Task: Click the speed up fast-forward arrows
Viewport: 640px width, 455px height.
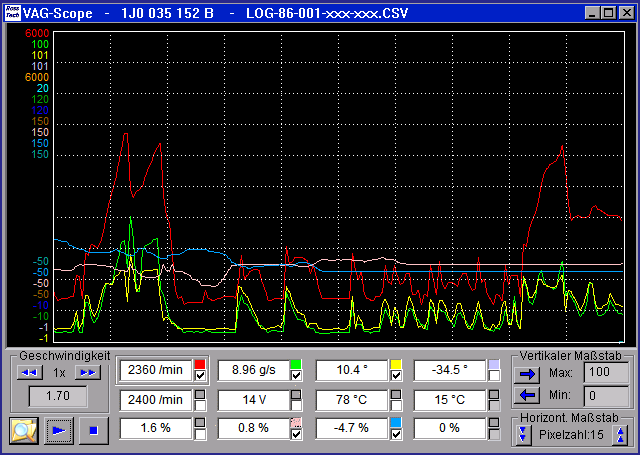Action: click(x=89, y=372)
